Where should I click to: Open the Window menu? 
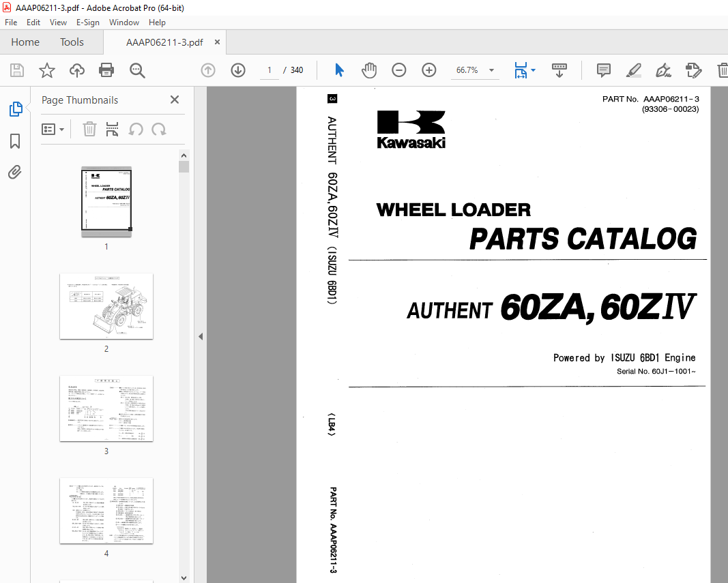[x=124, y=23]
